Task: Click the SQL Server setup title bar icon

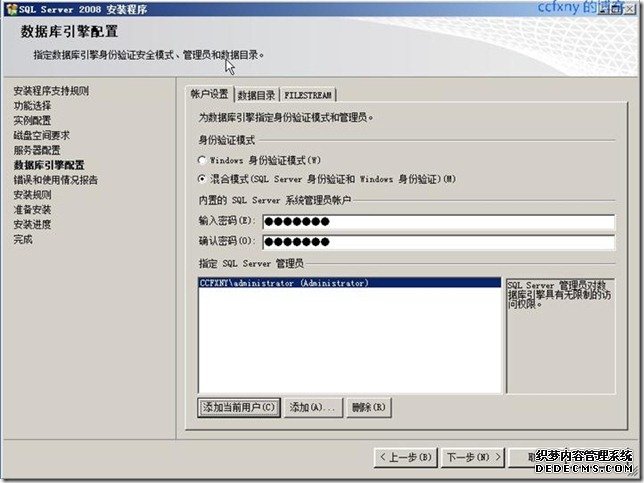Action: coord(12,9)
